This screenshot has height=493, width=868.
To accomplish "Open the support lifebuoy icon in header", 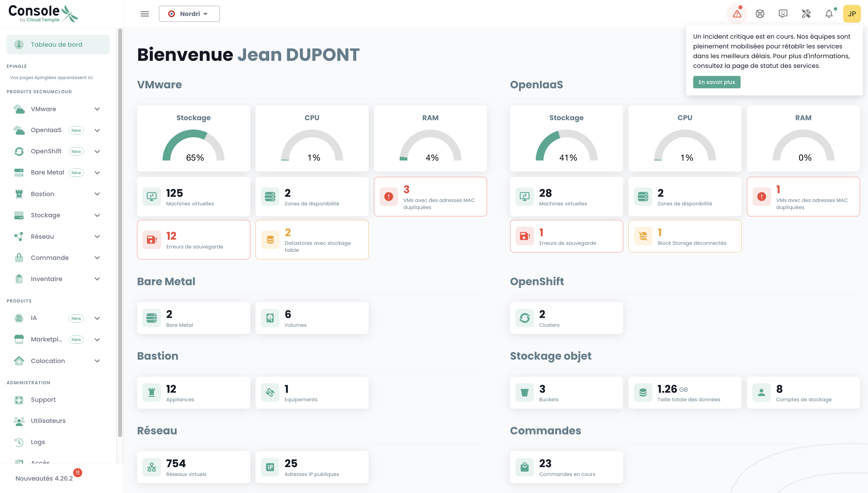I will [x=760, y=14].
